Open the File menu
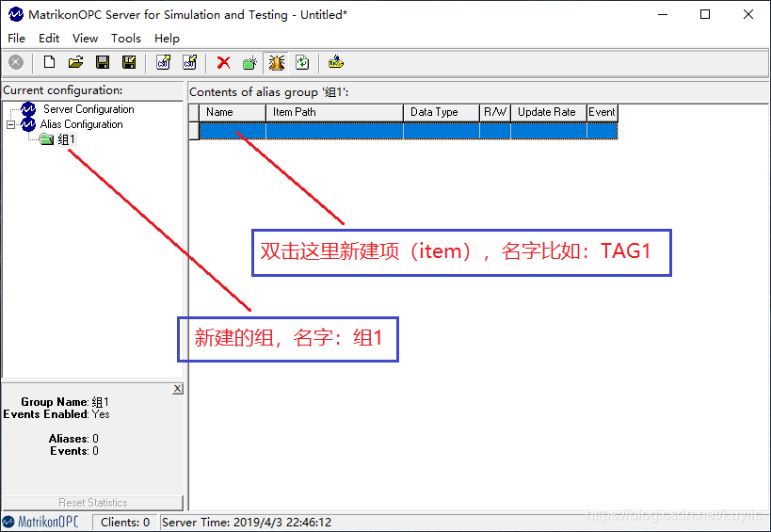771x532 pixels. [x=16, y=39]
